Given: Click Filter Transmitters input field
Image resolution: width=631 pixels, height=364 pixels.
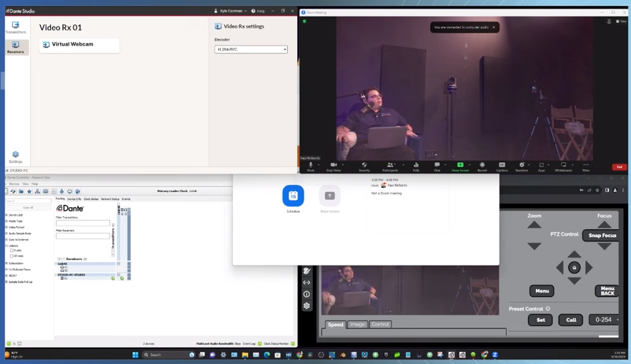Looking at the screenshot, I should tap(82, 223).
